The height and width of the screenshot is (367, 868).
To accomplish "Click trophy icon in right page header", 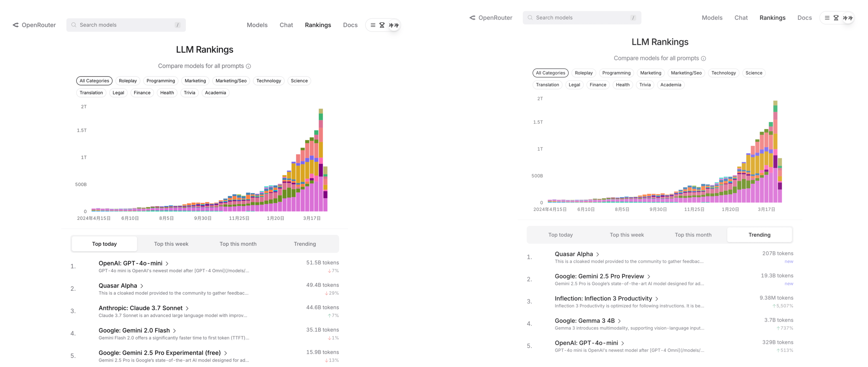I will [836, 18].
